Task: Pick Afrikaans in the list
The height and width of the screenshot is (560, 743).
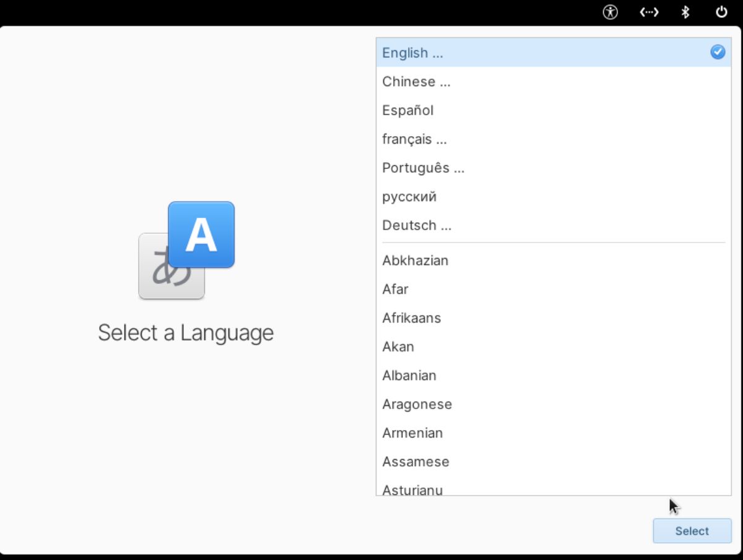Action: 554,318
